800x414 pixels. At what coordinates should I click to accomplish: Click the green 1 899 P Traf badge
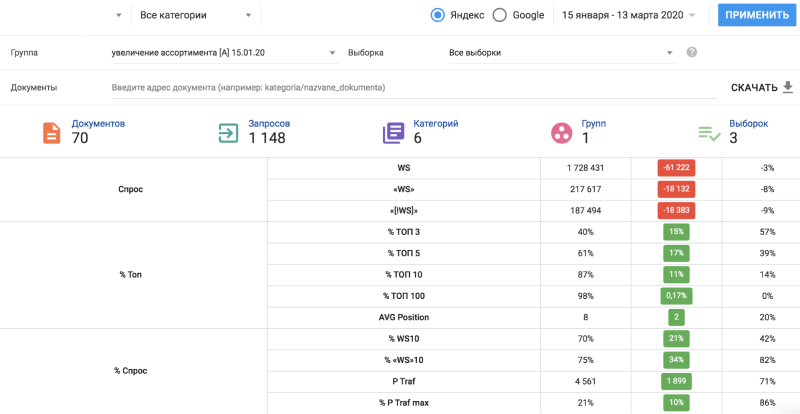coord(676,381)
